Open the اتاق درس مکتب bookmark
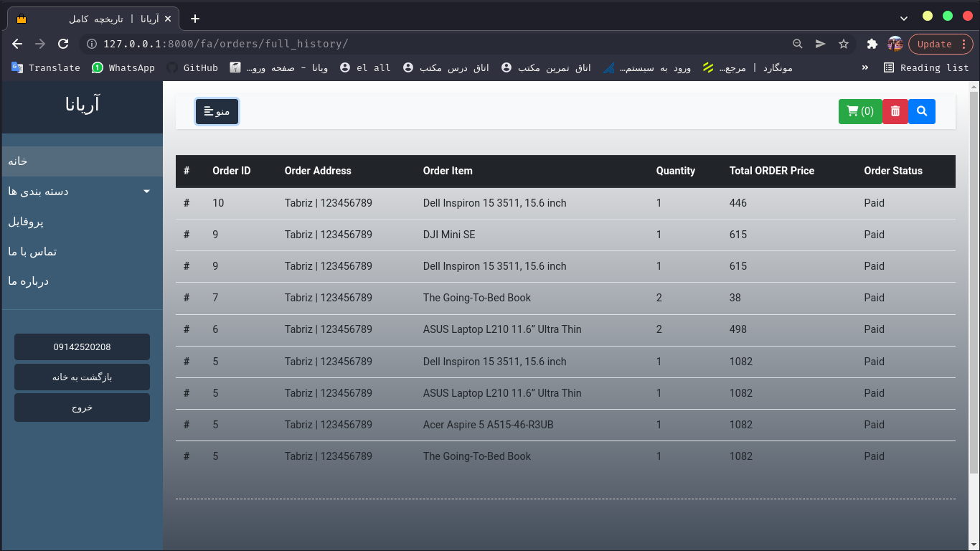Image resolution: width=980 pixels, height=551 pixels. 446,67
